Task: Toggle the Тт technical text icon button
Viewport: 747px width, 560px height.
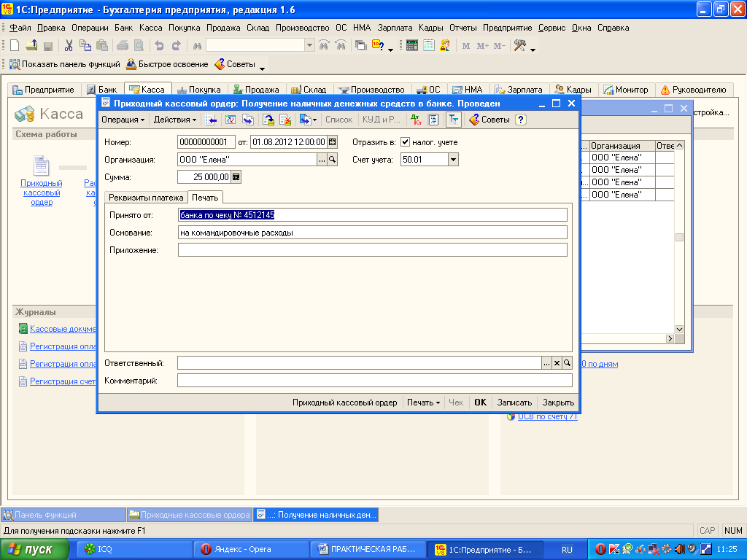Action: [454, 120]
